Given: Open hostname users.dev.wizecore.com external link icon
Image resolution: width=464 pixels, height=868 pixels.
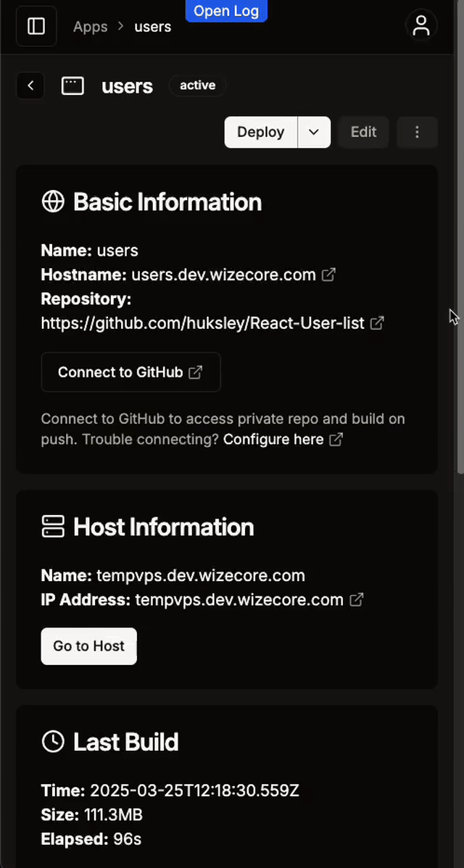Looking at the screenshot, I should tap(328, 275).
